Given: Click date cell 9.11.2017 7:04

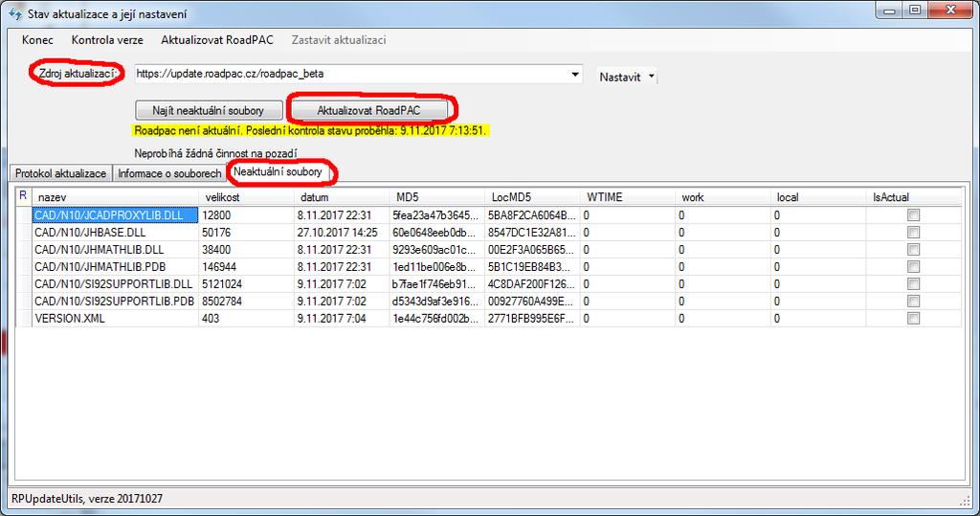Looking at the screenshot, I should click(x=342, y=319).
